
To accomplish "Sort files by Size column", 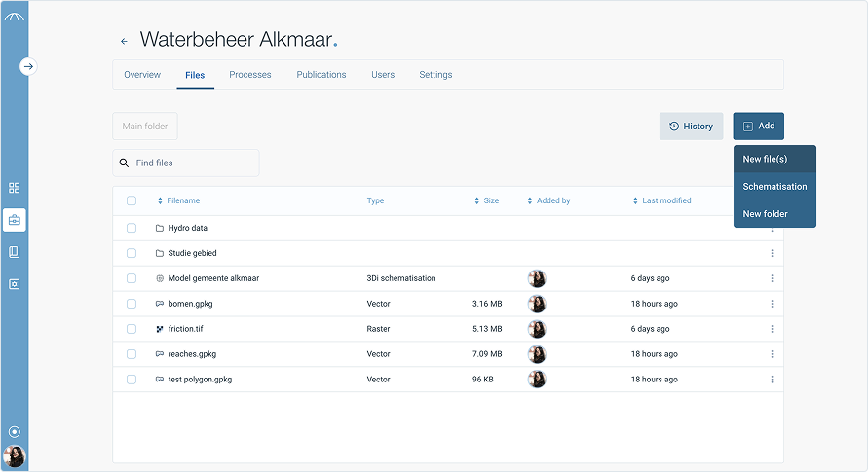I will 490,200.
